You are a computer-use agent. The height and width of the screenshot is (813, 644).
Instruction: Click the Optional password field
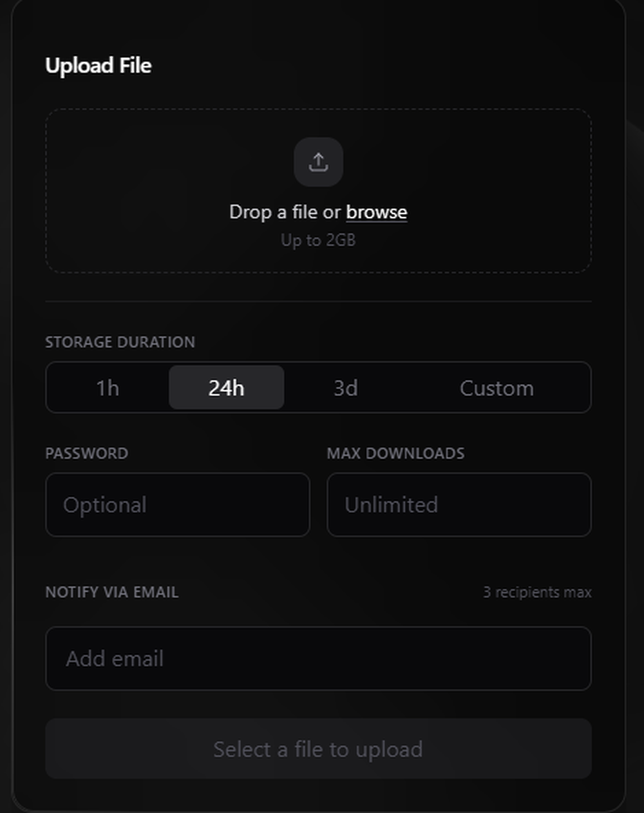(x=178, y=505)
